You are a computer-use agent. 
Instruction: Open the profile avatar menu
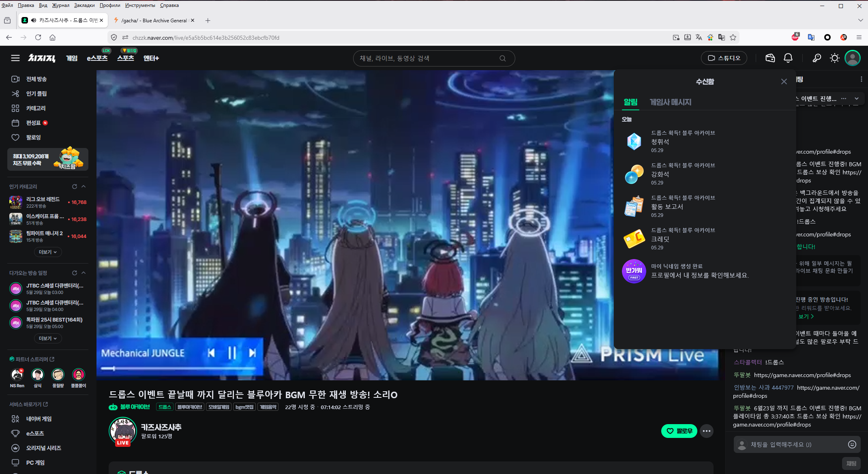pos(852,58)
